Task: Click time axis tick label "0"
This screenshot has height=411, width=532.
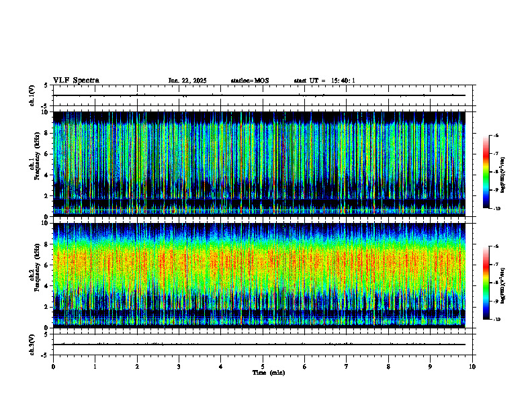Action: click(53, 367)
